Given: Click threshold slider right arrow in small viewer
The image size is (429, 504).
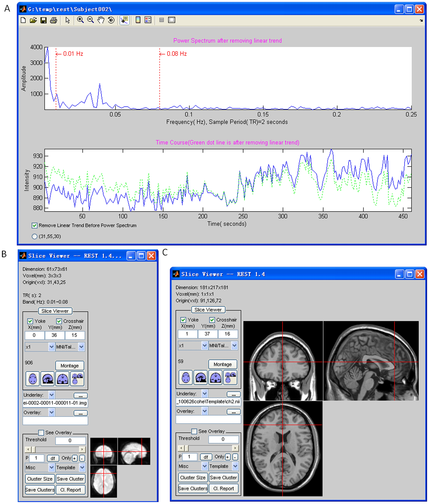Looking at the screenshot, I should (x=82, y=449).
